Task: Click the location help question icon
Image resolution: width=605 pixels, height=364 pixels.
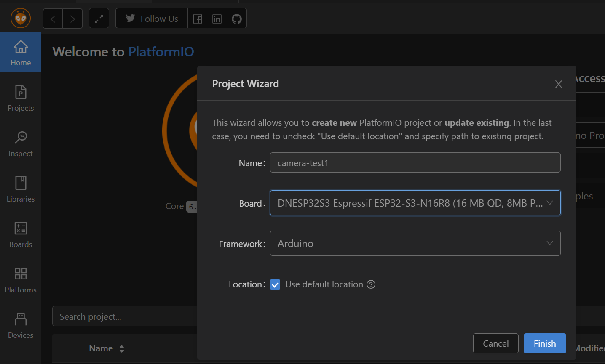Action: [371, 284]
